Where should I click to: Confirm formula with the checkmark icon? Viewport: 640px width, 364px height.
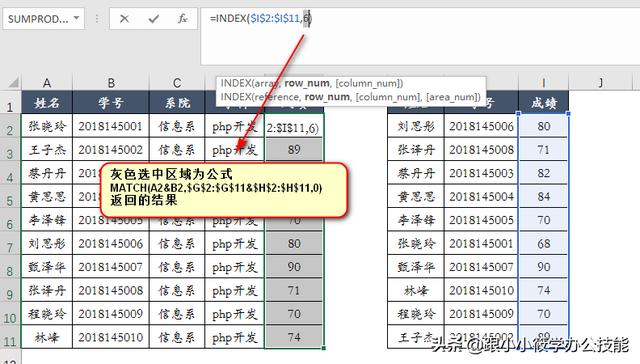point(153,18)
